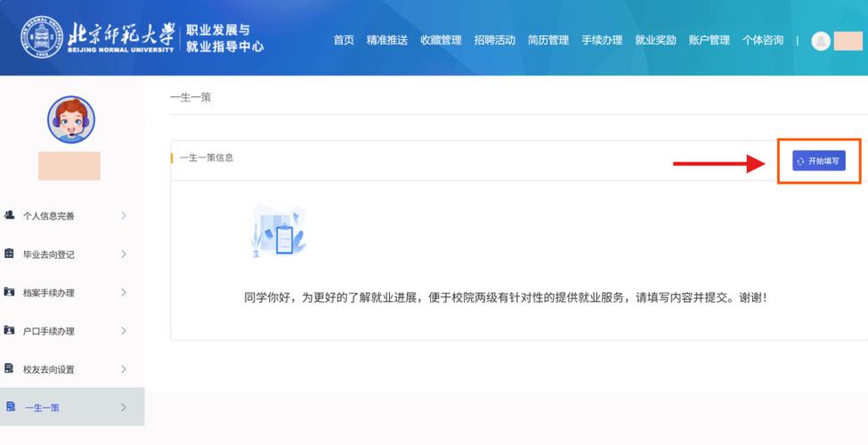Expand the 户口手续办理 chevron
Viewport: 868px width, 445px height.
point(124,330)
